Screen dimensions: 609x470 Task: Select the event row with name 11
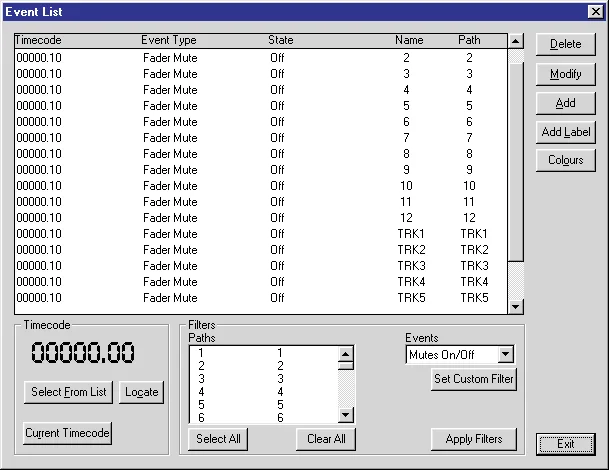[261, 202]
